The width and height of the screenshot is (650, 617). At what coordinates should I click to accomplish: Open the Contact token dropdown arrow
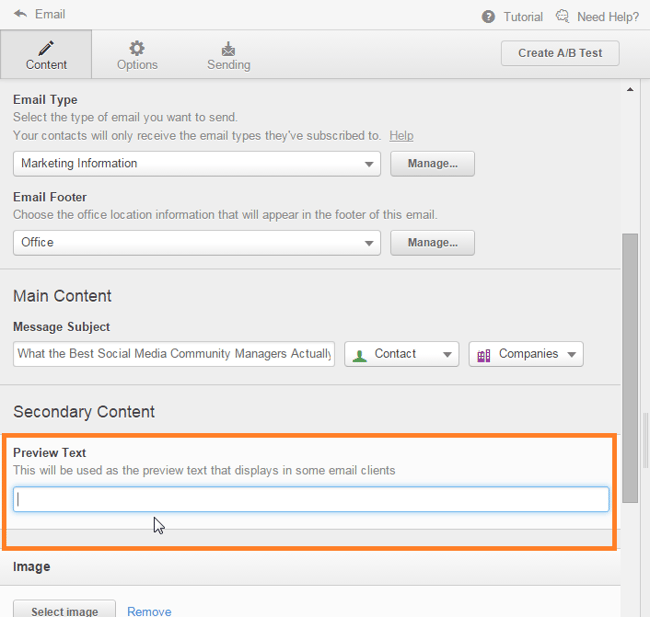click(x=447, y=354)
